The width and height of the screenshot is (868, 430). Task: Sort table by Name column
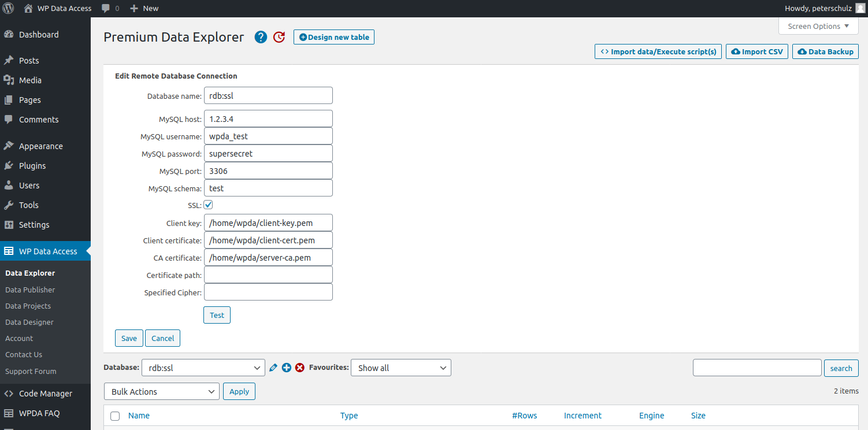139,416
